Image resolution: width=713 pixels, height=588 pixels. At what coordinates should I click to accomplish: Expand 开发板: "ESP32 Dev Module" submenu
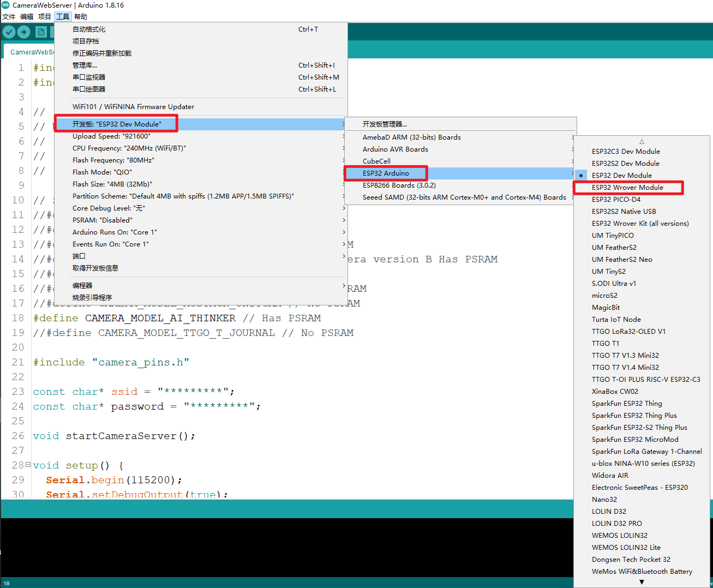tap(201, 124)
